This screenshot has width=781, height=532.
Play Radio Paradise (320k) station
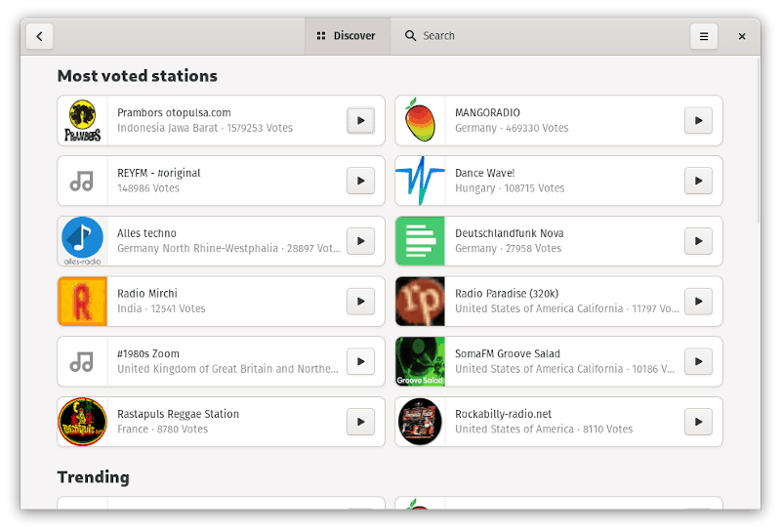(x=698, y=302)
